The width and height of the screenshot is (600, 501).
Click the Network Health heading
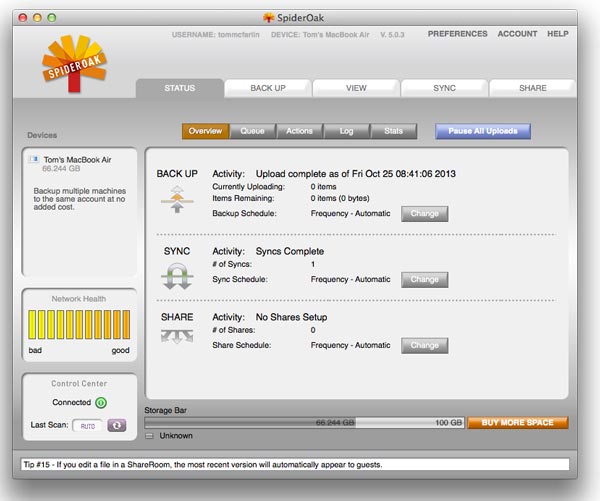79,299
